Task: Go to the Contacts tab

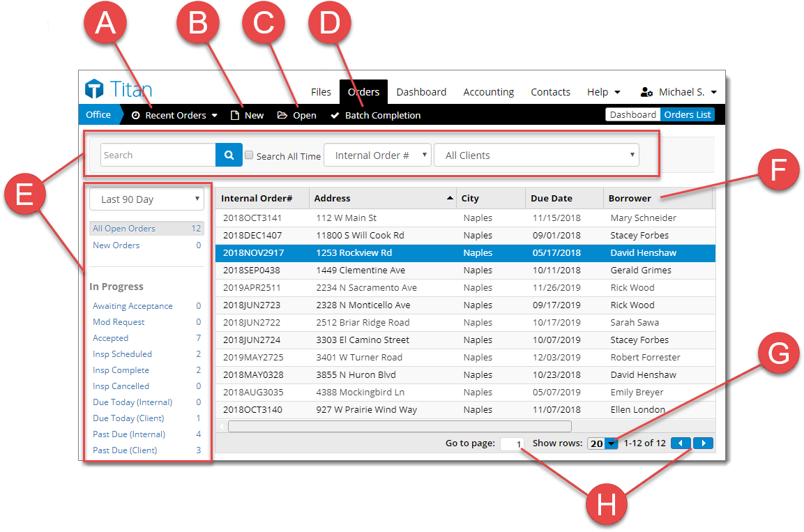Action: tap(550, 92)
